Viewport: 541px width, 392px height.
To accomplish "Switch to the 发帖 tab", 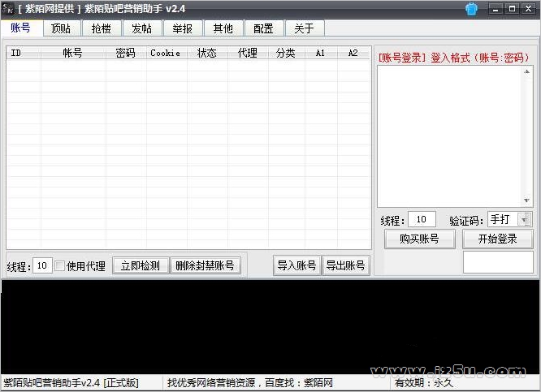I will click(x=142, y=28).
